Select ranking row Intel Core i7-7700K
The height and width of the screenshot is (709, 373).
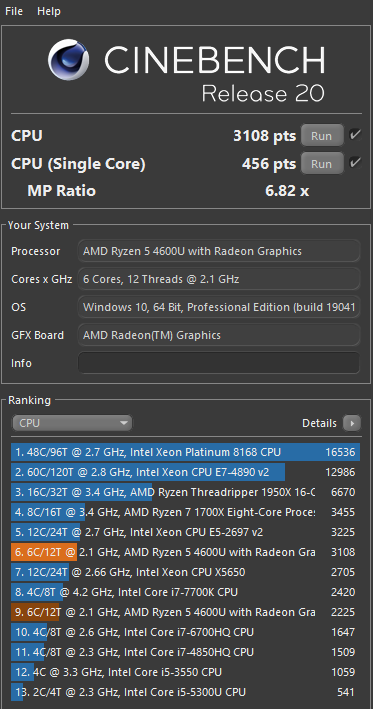pyautogui.click(x=185, y=592)
